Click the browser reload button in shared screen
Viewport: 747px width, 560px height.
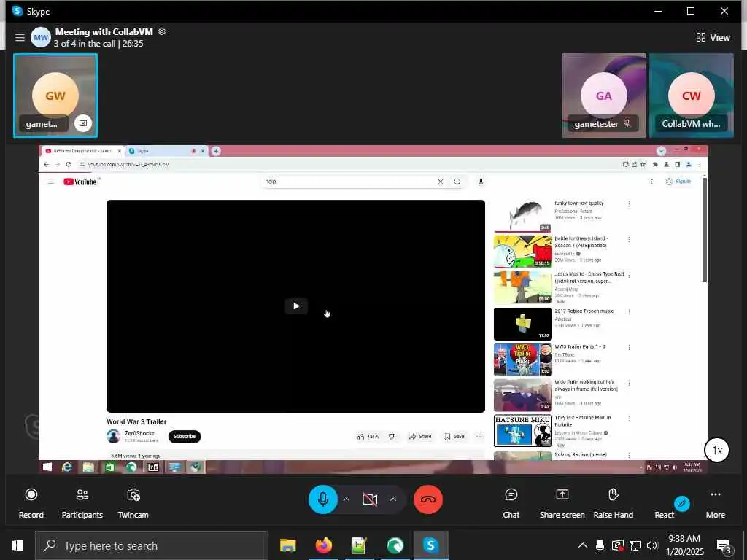(69, 164)
